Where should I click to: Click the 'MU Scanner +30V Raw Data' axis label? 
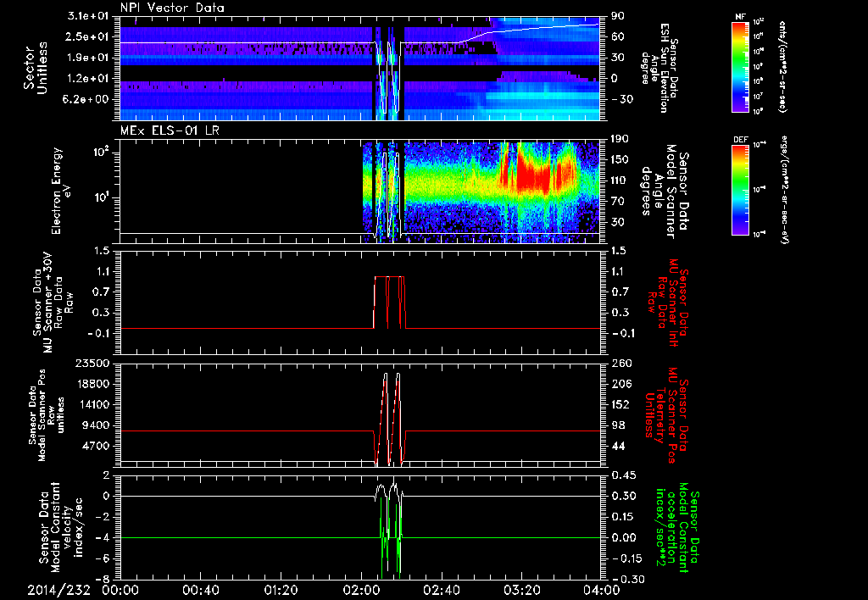(53, 303)
